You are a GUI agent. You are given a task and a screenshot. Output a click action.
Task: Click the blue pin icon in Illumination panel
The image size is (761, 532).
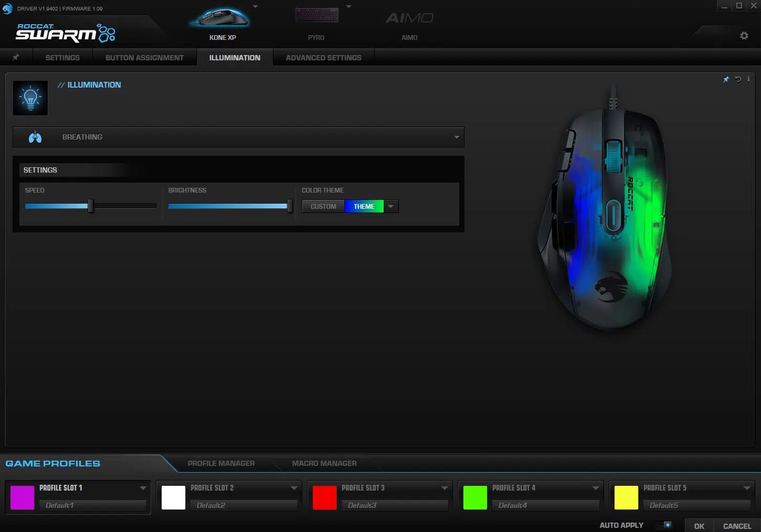tap(726, 79)
